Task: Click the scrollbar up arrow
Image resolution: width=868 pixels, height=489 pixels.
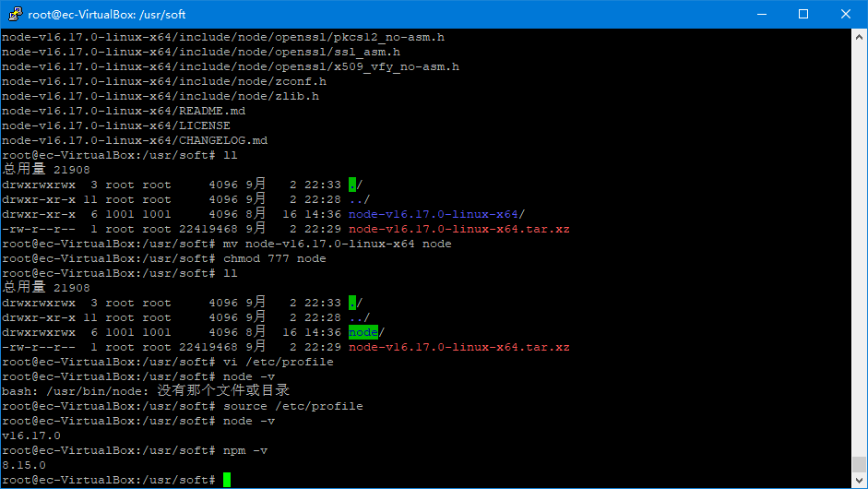Action: [859, 37]
